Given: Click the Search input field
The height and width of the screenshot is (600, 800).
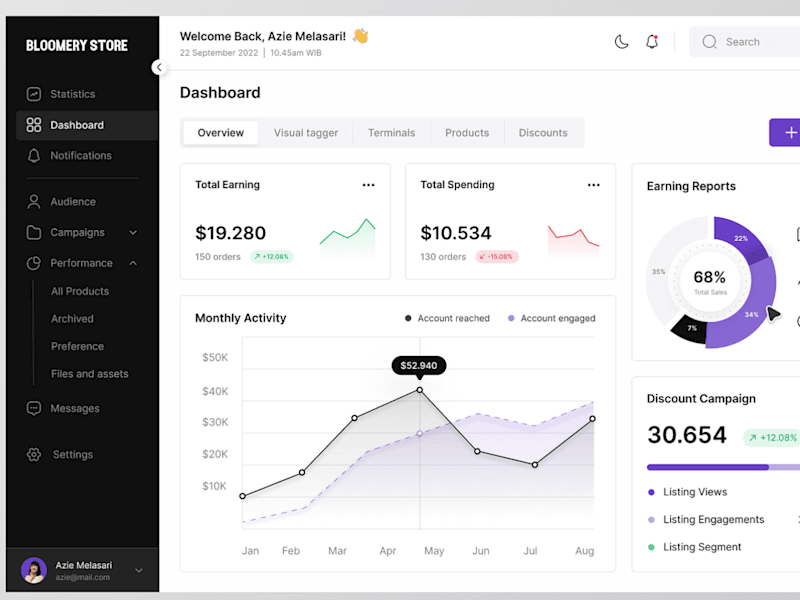Looking at the screenshot, I should point(745,42).
